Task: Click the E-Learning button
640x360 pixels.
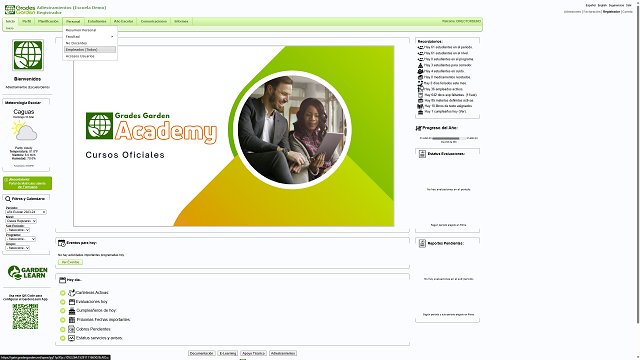Action: coord(227,353)
